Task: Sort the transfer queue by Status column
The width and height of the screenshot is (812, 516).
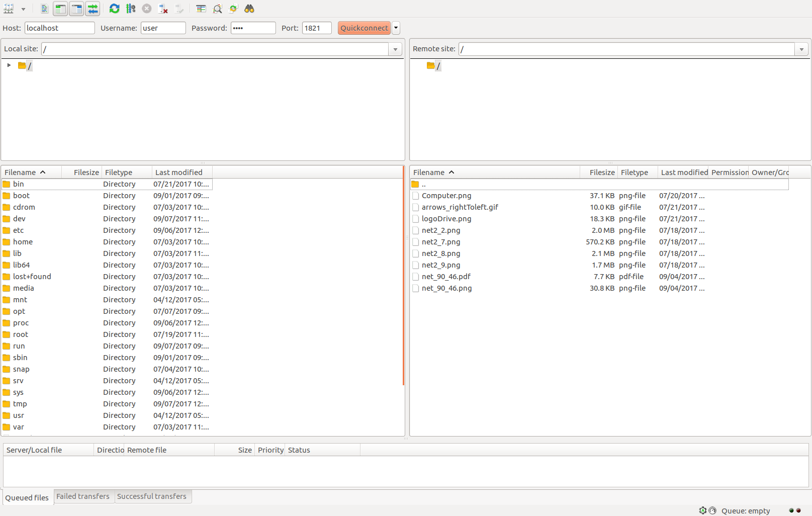Action: pos(322,450)
